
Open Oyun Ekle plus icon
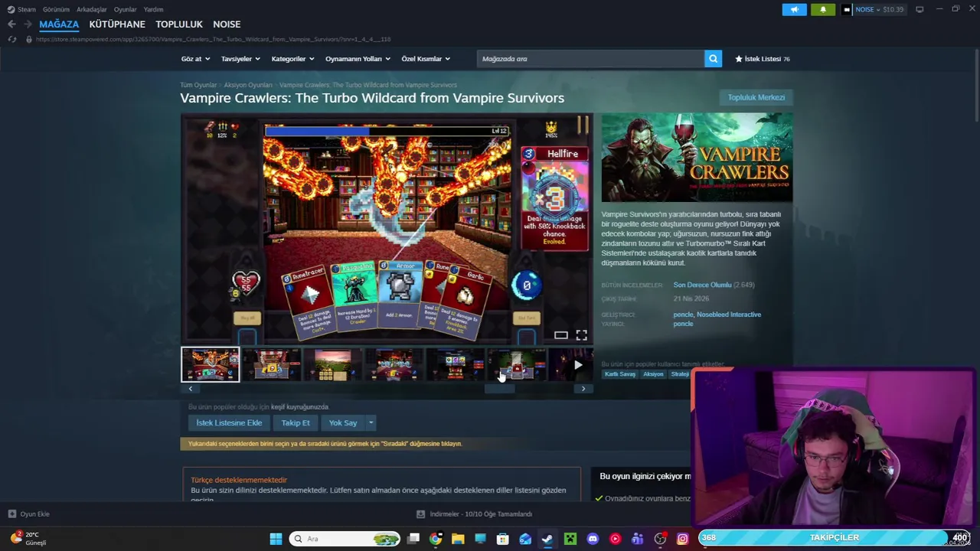tap(12, 514)
